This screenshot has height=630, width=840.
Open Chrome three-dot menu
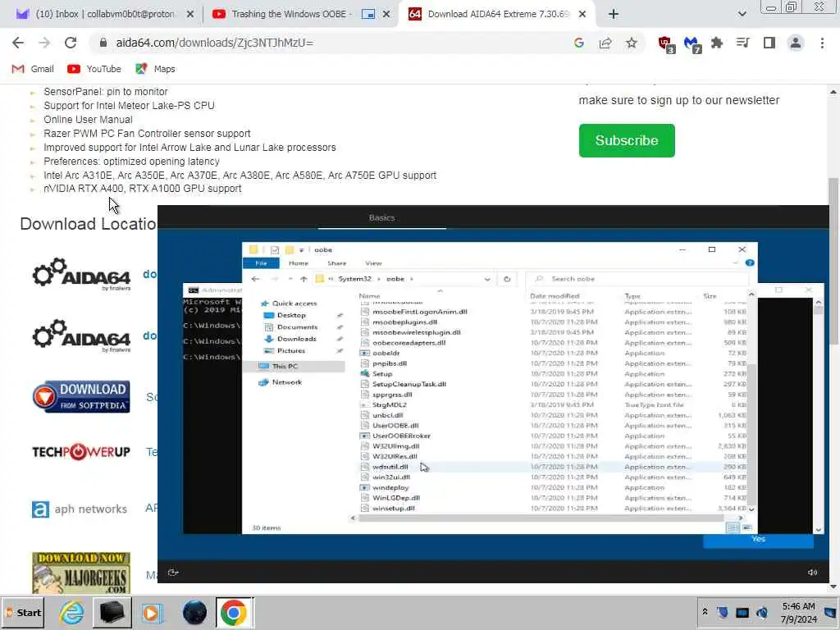pos(822,43)
